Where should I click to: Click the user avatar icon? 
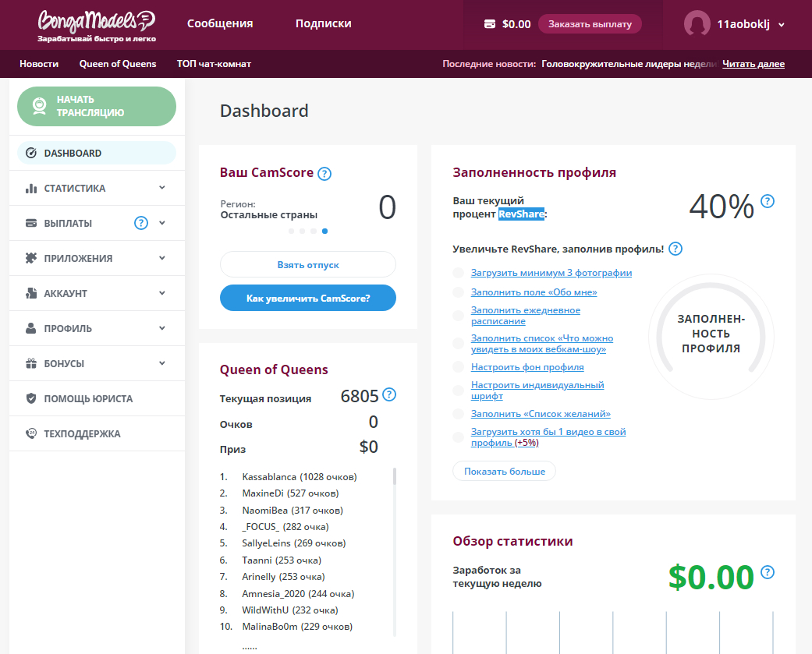click(x=697, y=24)
